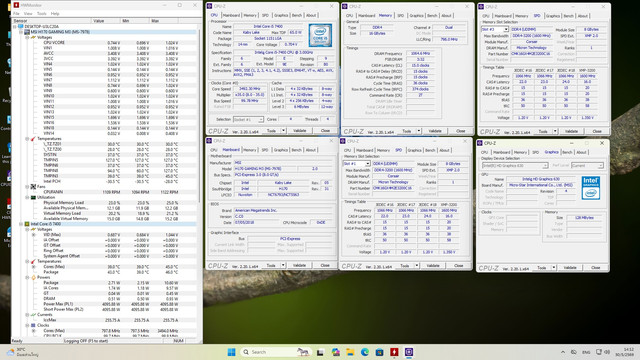Click the Currents icon in HWMonitor tree
Screen dimensions: 640x360
(x=33, y=315)
